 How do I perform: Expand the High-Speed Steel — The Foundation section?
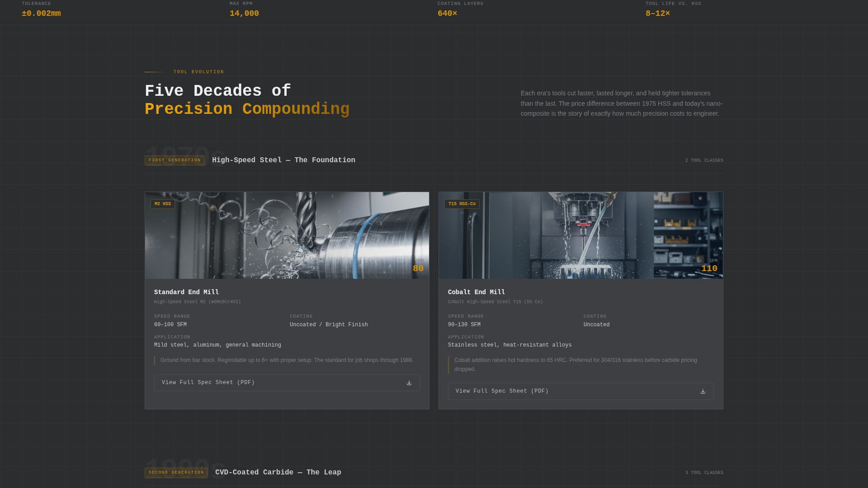284,160
